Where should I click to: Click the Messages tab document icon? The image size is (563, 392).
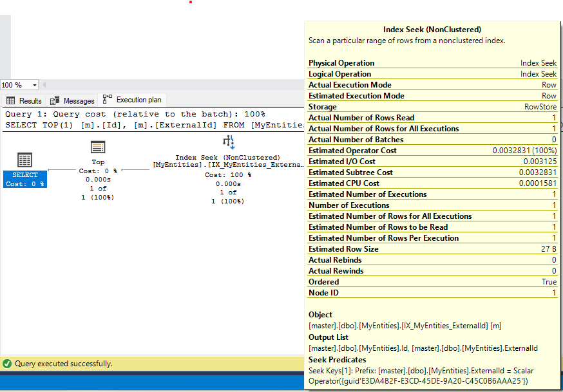pos(55,101)
